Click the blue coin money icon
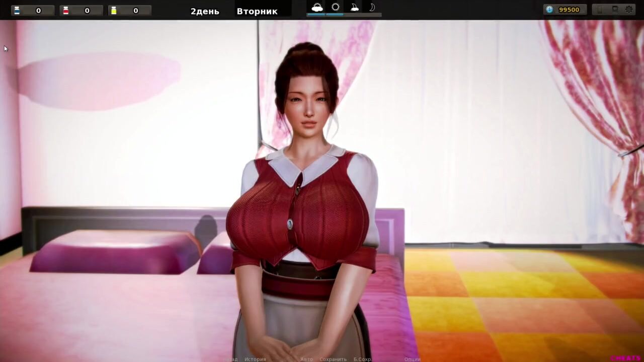 [x=549, y=10]
